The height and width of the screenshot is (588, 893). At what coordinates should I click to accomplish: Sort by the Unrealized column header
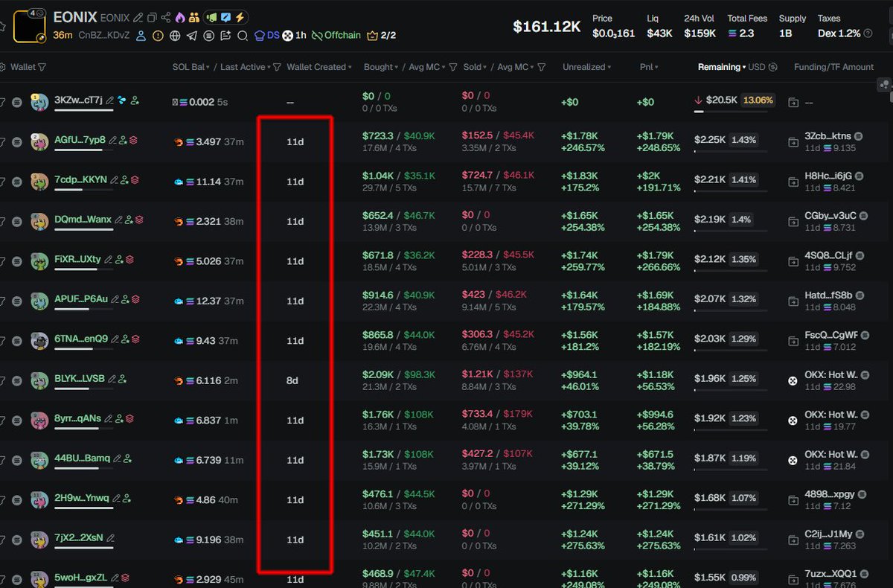586,67
